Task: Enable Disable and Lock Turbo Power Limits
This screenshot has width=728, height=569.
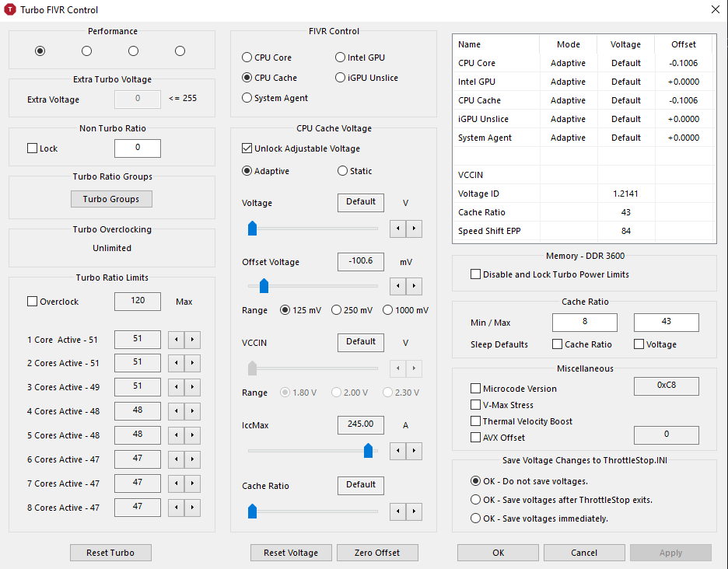Action: pyautogui.click(x=475, y=274)
